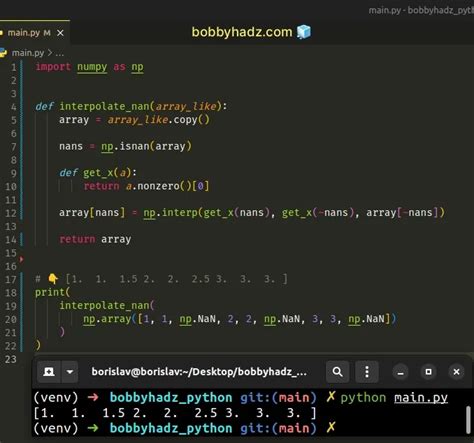Click the terminal search magnifier icon
Viewport: 474px width, 443px height.
click(337, 372)
